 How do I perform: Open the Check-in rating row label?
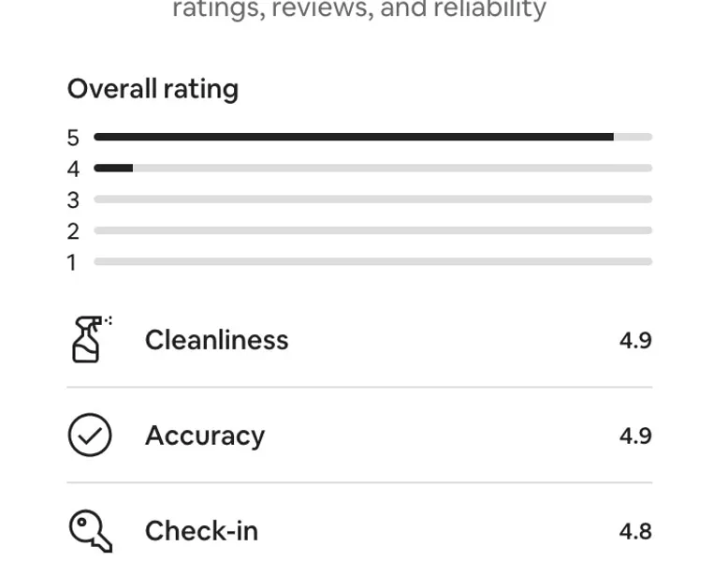(x=201, y=531)
